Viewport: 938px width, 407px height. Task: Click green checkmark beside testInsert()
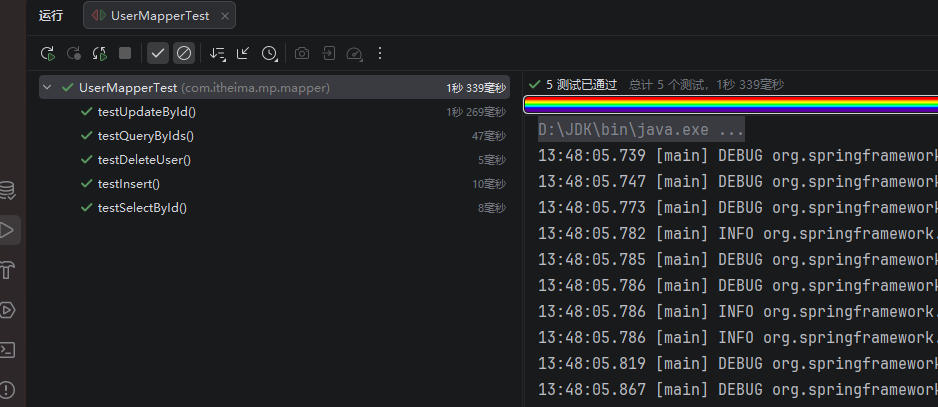point(87,183)
